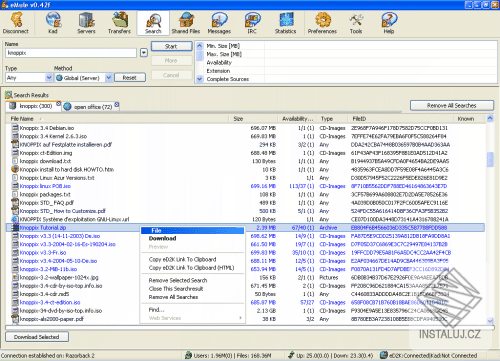This screenshot has width=500, height=361.
Task: Open the Statistics toolbar icon
Action: point(286,23)
